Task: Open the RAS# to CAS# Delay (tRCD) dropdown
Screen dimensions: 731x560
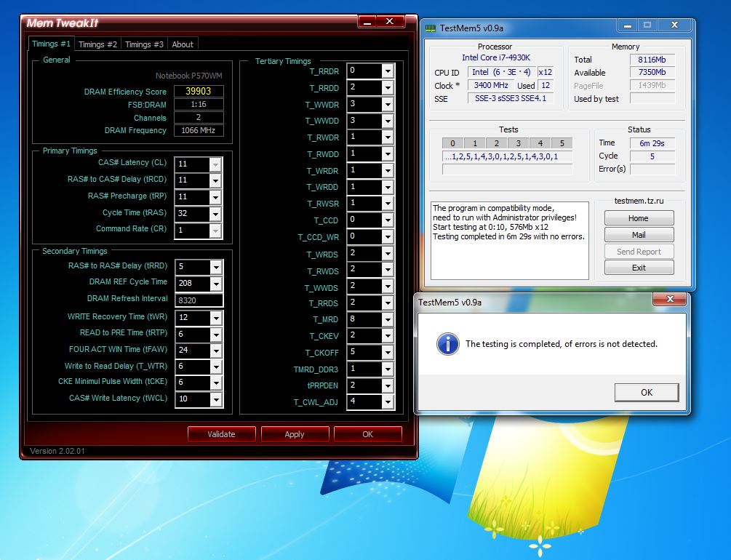Action: point(215,180)
